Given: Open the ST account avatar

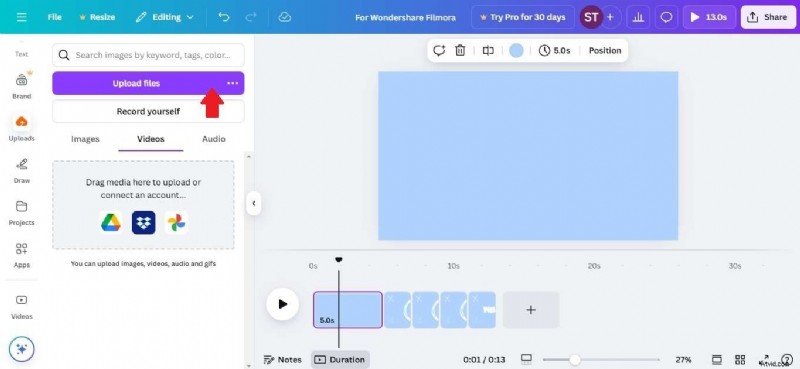Looking at the screenshot, I should 591,17.
